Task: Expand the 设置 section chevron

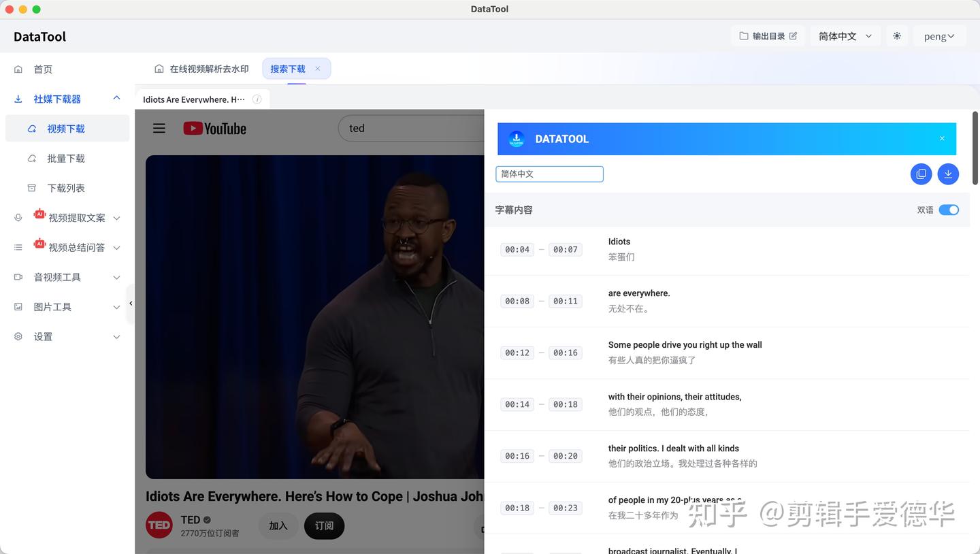Action: coord(116,337)
